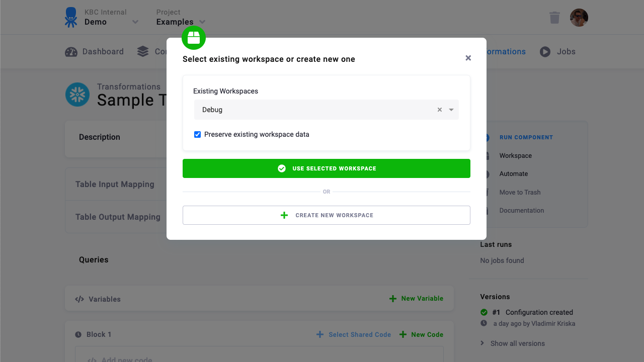Clear the Debug workspace selection with the x
The height and width of the screenshot is (362, 644).
tap(439, 109)
